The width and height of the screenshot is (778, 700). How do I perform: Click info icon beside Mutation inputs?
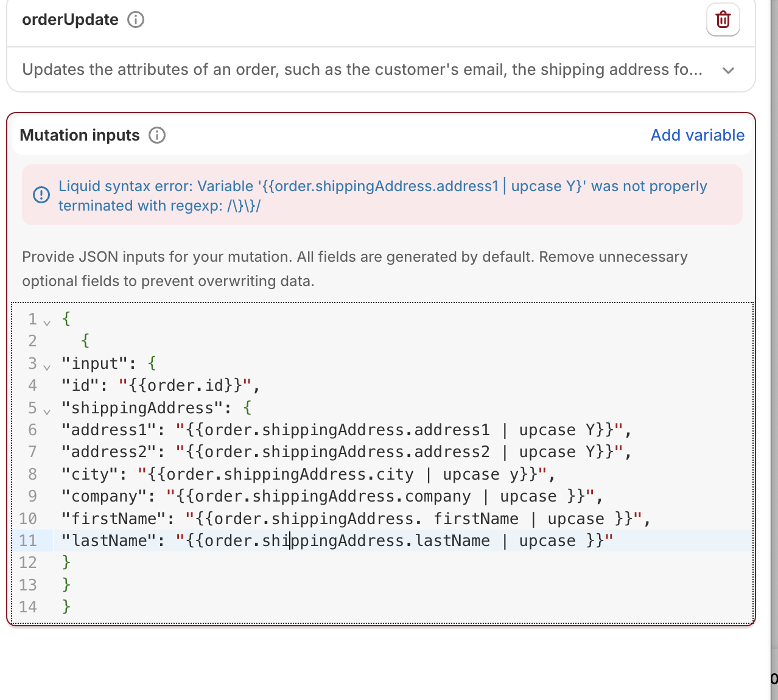coord(157,135)
